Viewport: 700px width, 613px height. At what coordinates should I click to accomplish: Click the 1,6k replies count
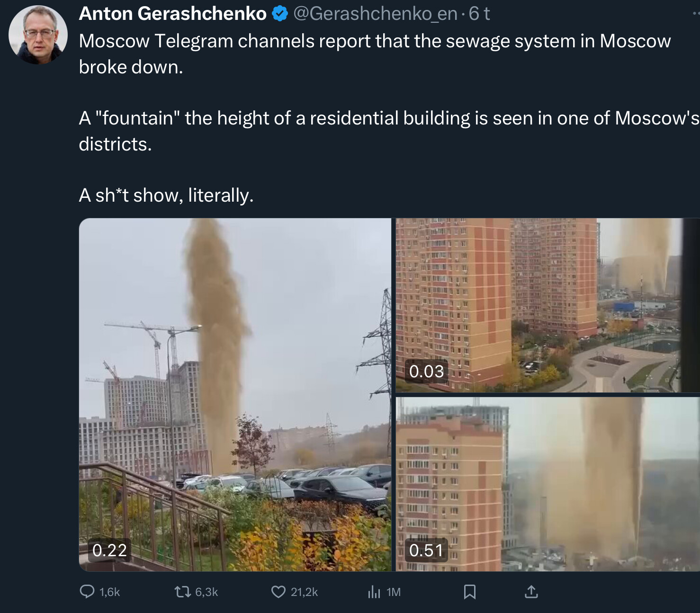click(x=109, y=592)
